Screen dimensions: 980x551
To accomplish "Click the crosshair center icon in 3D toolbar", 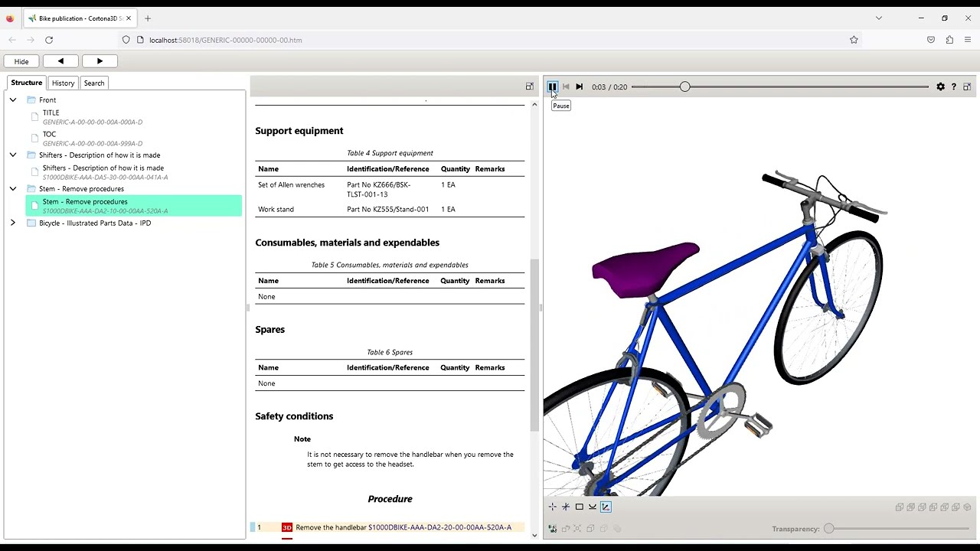I will tap(553, 507).
